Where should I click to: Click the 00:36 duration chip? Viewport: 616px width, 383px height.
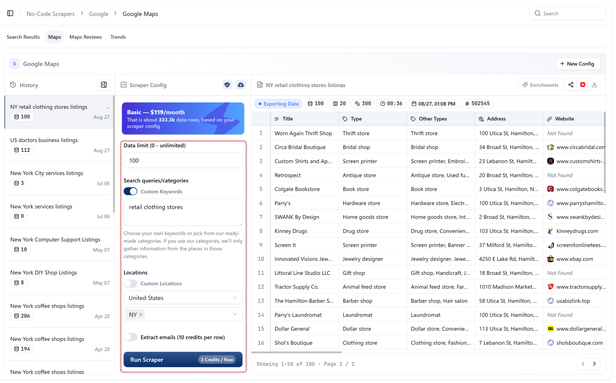391,104
